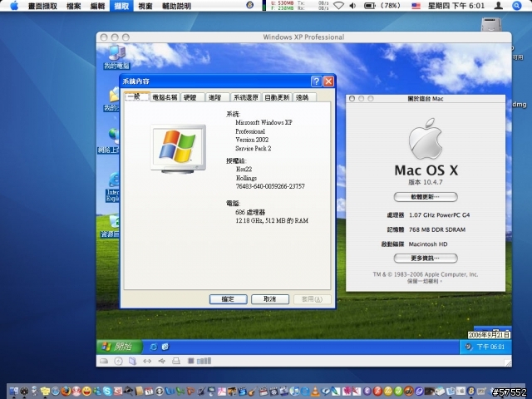Viewport: 532px width, 399px height.
Task: Click the 關於這台 Mac window title bar
Action: click(x=426, y=98)
